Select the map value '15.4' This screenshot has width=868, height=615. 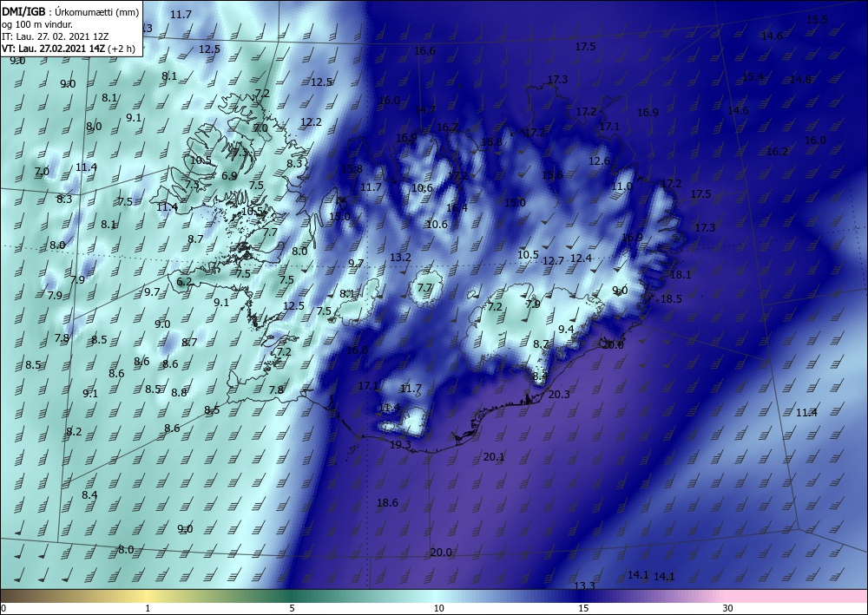(x=753, y=77)
